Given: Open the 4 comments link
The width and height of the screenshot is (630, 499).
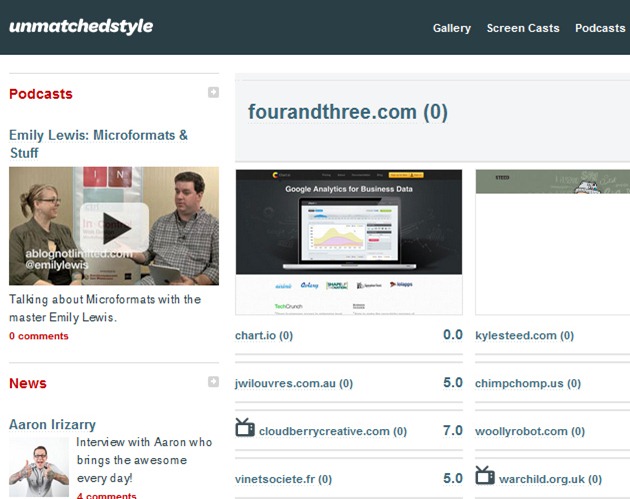Looking at the screenshot, I should (106, 495).
